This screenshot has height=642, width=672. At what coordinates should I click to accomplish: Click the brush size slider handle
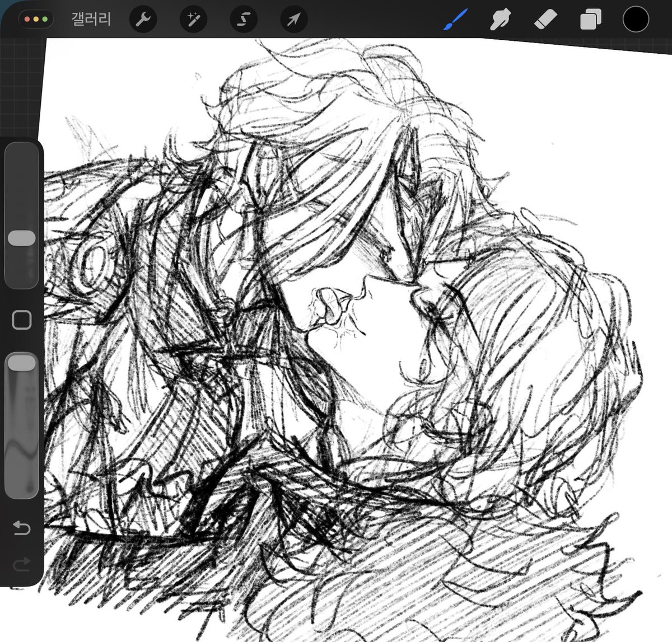coord(22,238)
